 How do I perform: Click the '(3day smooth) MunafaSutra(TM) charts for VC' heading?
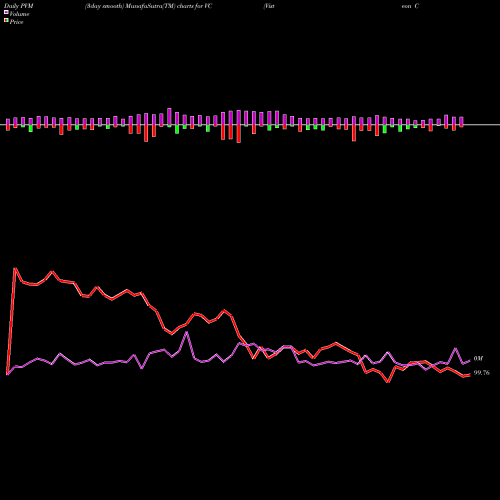coord(148,6)
